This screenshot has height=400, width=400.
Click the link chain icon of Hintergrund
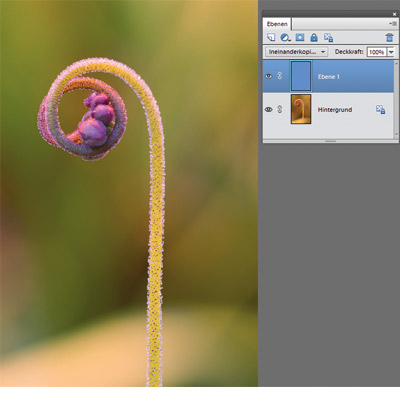click(x=280, y=109)
